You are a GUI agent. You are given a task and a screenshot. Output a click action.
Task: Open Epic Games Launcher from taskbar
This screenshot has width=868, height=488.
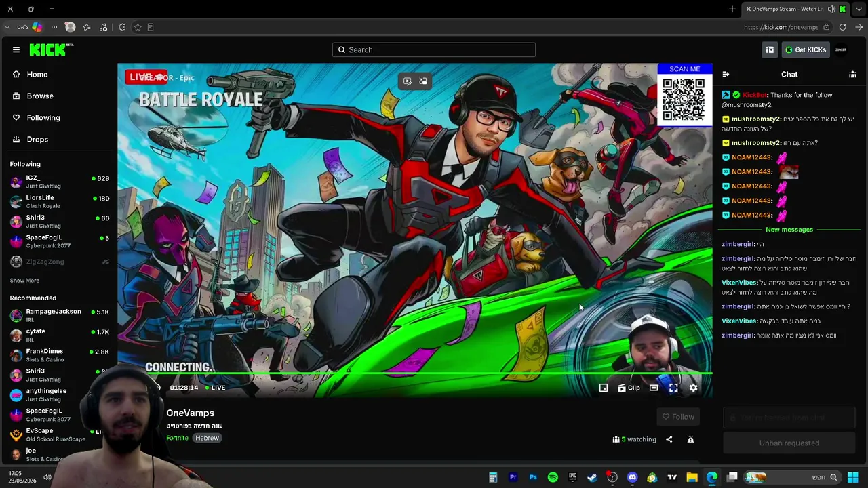[x=572, y=477]
